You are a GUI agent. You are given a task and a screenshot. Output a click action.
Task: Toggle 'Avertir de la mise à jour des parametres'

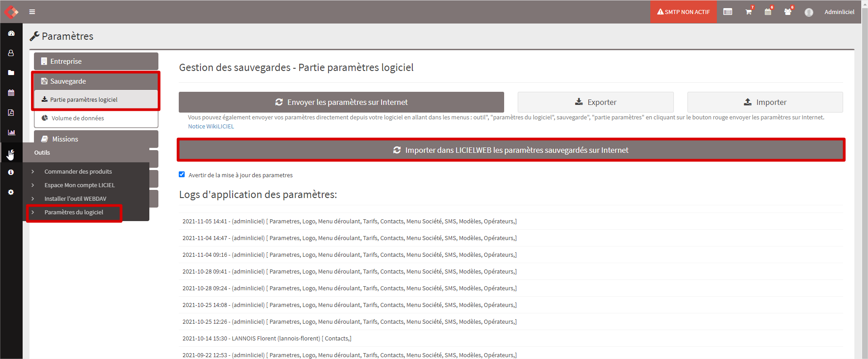click(182, 175)
